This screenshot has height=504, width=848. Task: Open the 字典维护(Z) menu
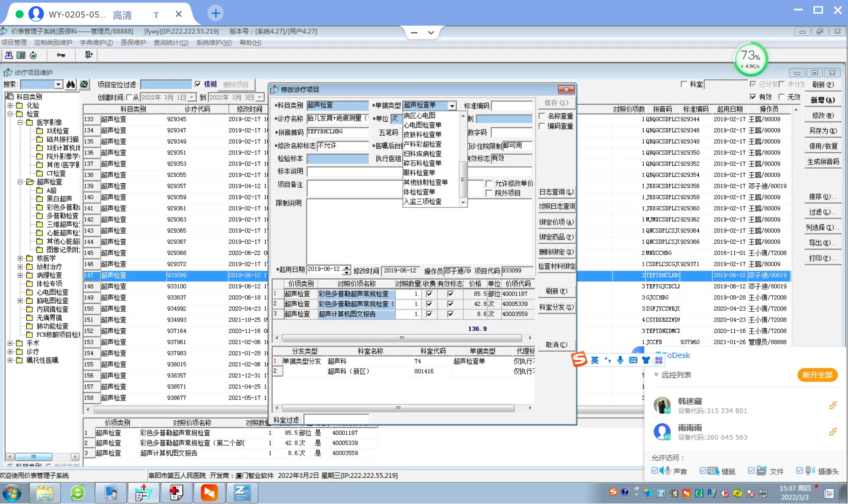click(x=96, y=43)
